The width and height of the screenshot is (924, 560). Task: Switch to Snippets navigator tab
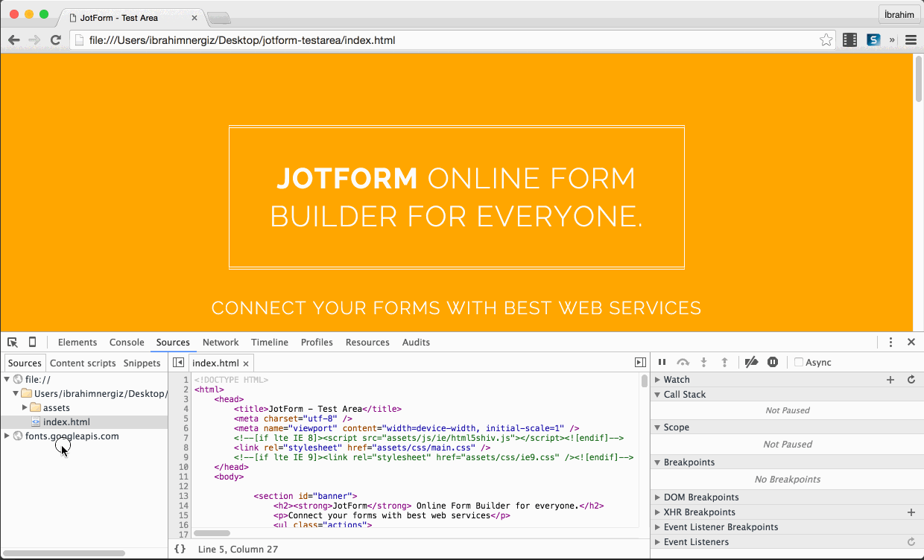[142, 363]
